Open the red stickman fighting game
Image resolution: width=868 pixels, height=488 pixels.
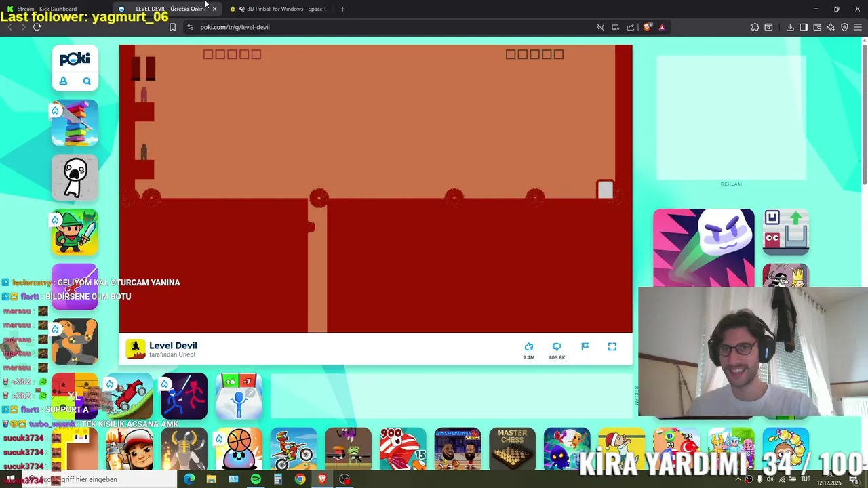pyautogui.click(x=184, y=396)
